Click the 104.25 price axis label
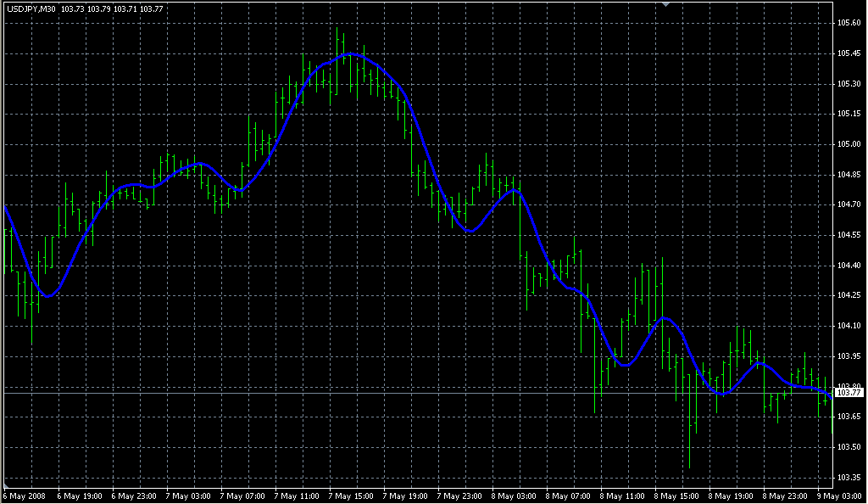The image size is (868, 504). point(848,295)
